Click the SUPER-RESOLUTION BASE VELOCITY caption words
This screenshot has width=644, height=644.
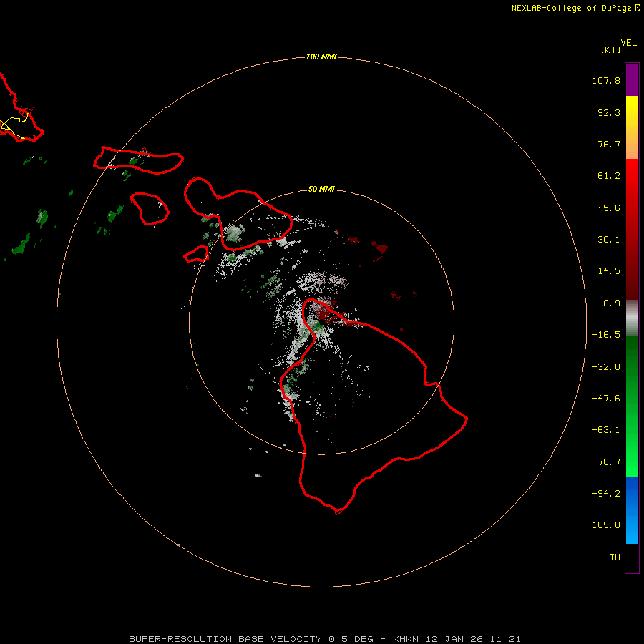[225, 639]
